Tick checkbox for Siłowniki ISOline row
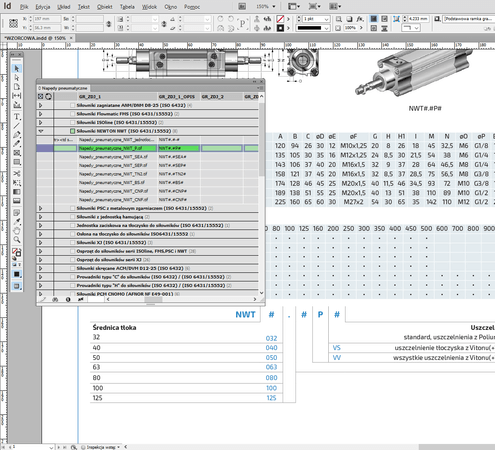 [x=72, y=122]
